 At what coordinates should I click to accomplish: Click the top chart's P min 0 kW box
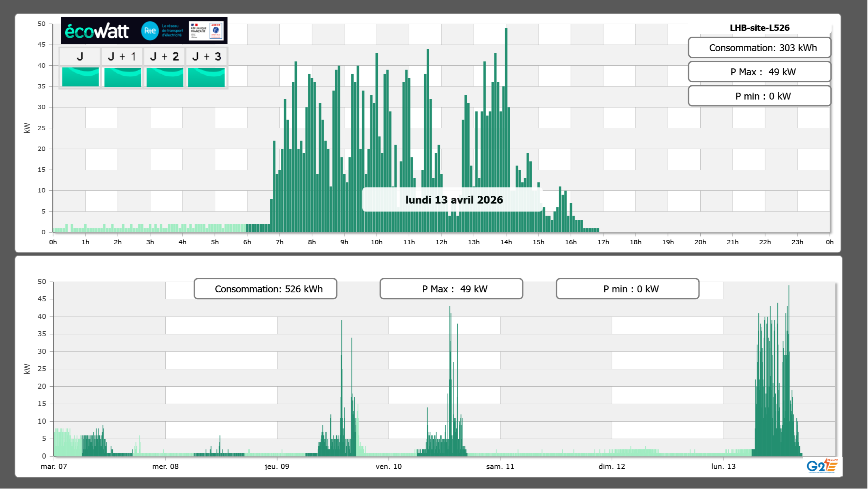click(759, 96)
